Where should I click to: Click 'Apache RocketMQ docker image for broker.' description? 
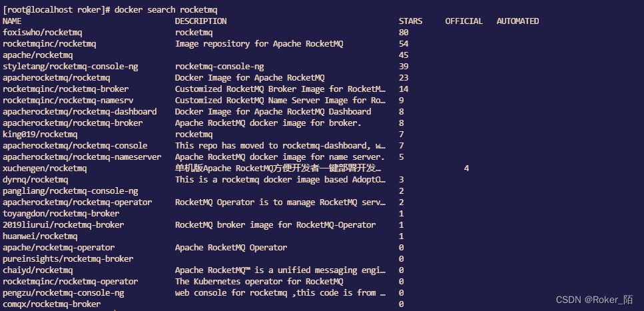[x=268, y=123]
